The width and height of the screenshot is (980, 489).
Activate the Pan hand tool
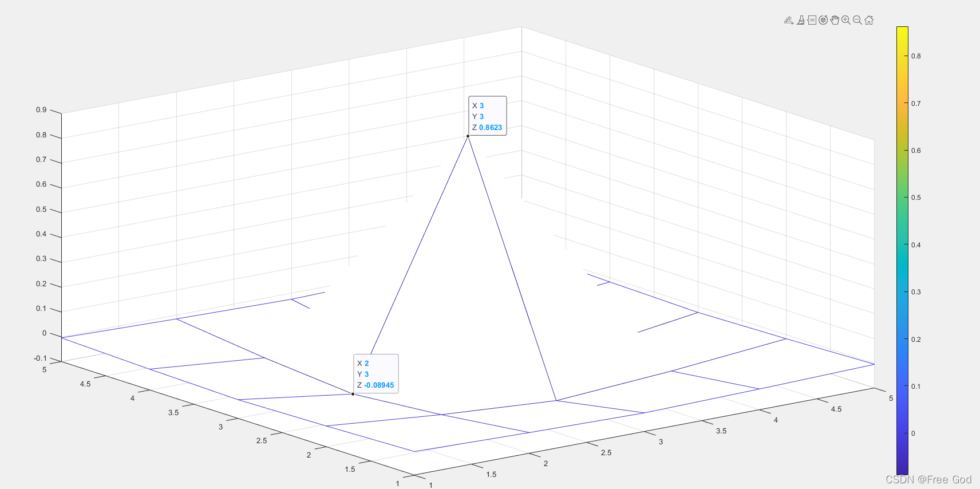click(x=835, y=20)
